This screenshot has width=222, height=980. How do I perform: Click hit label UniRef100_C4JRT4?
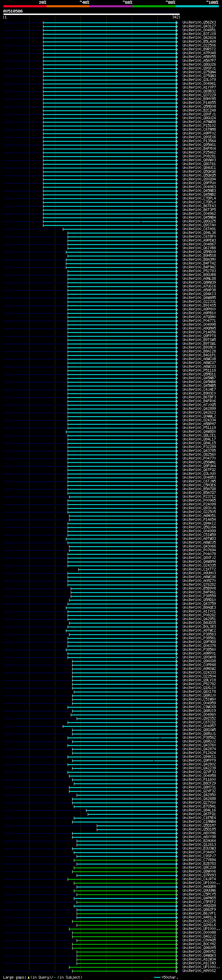click(199, 879)
